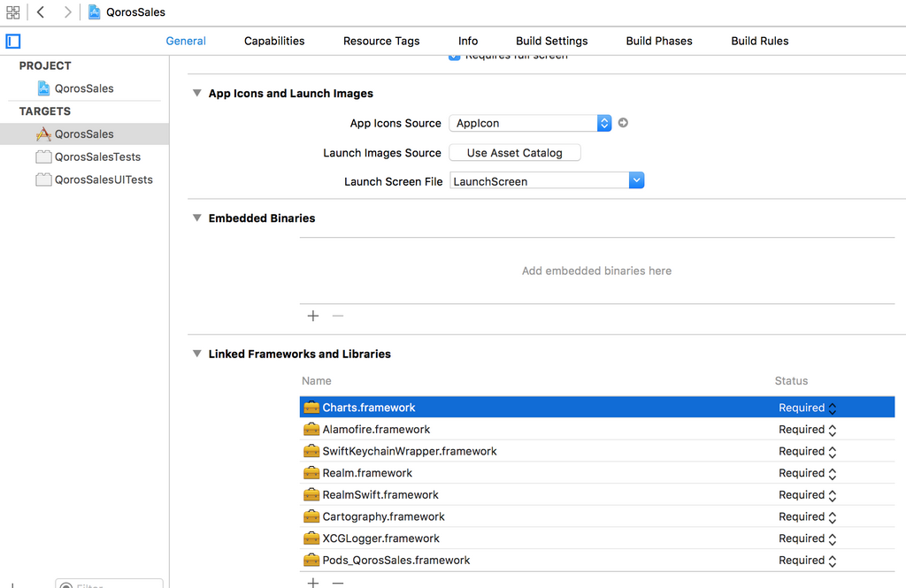Select the QorosSales project file icon

(x=43, y=88)
